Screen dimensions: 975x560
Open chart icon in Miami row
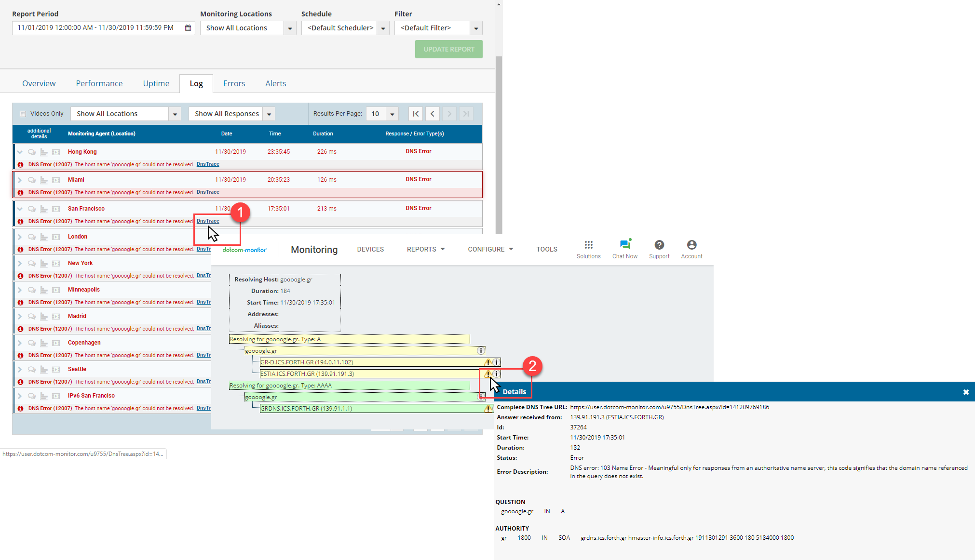point(44,180)
